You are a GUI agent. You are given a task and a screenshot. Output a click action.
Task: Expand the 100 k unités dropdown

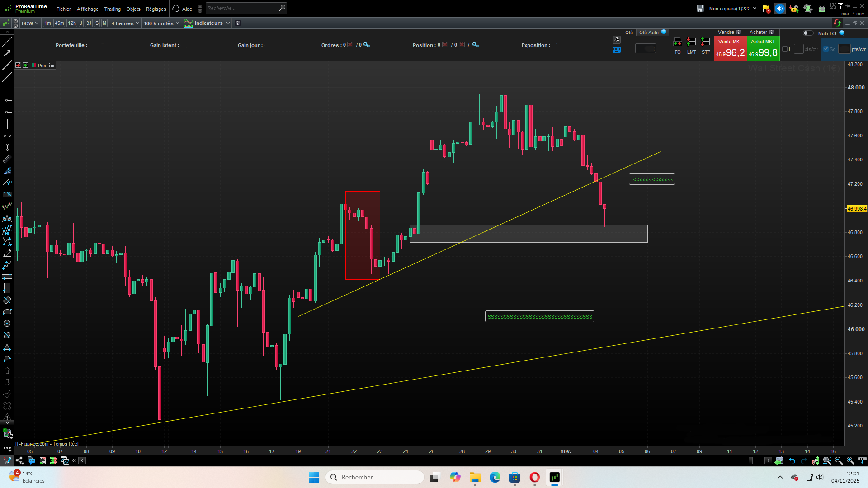coord(161,23)
